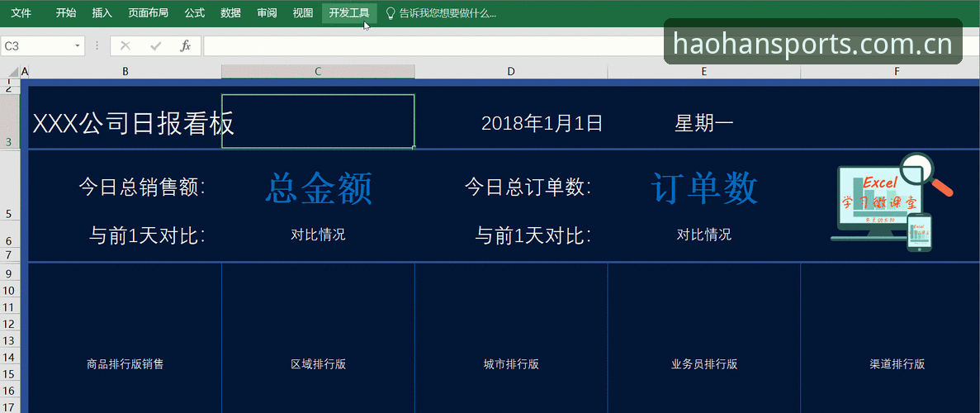Select row 16 header
The image size is (980, 413).
point(9,390)
